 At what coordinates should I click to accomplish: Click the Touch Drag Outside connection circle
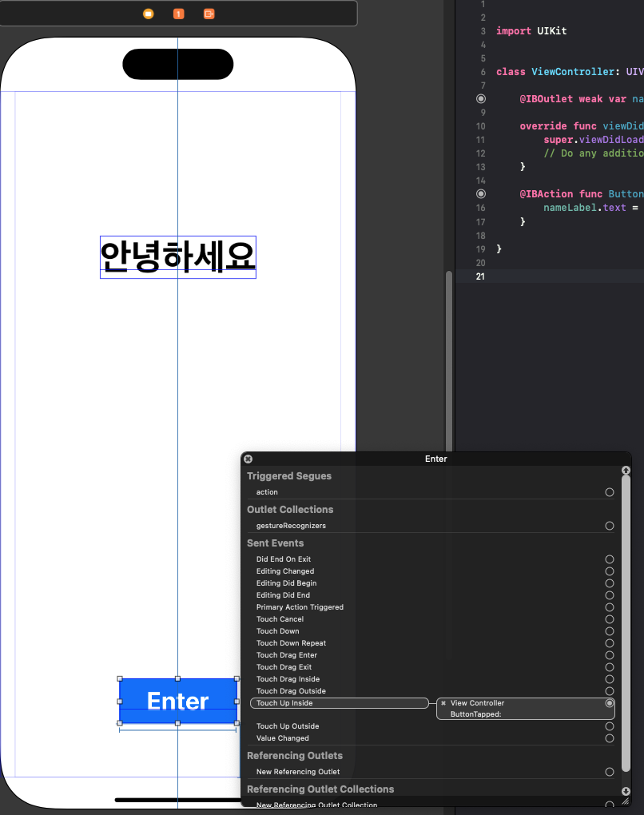[x=610, y=691]
